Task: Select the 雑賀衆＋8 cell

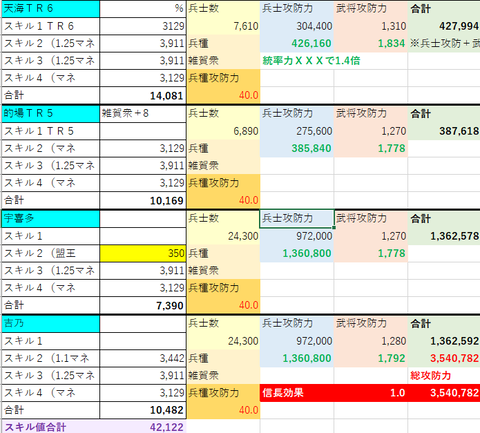Action: [x=143, y=114]
